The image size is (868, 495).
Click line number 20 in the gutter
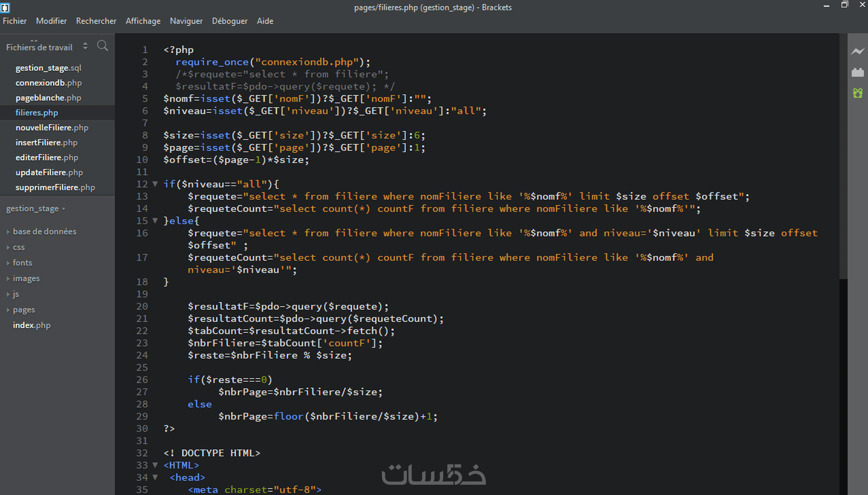142,306
